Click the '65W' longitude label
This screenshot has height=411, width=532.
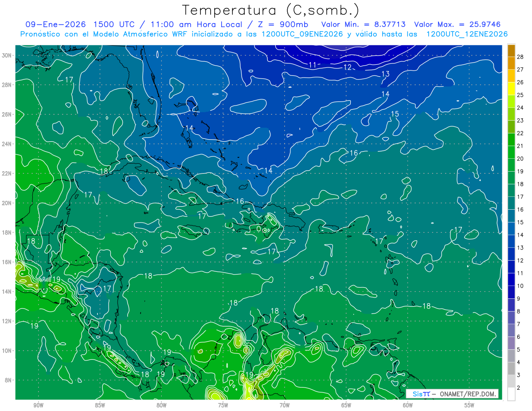point(346,405)
